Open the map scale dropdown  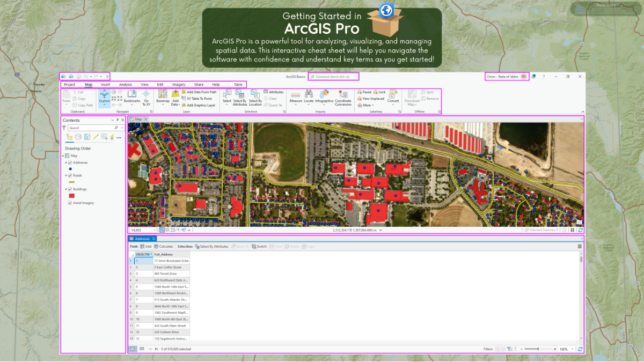click(155, 230)
